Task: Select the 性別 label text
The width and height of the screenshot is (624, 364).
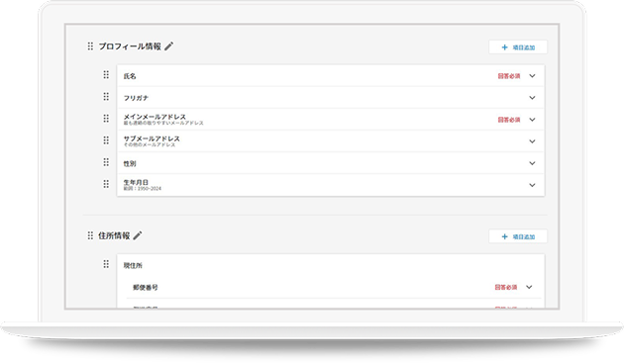Action: [x=130, y=164]
